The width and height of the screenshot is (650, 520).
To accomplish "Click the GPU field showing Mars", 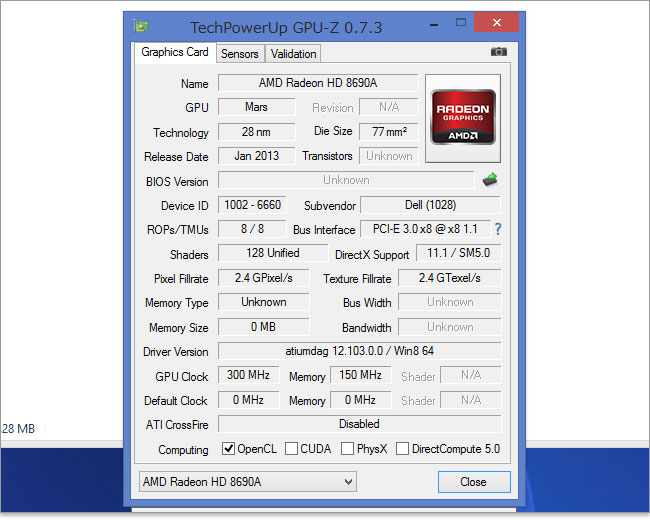I will (257, 107).
